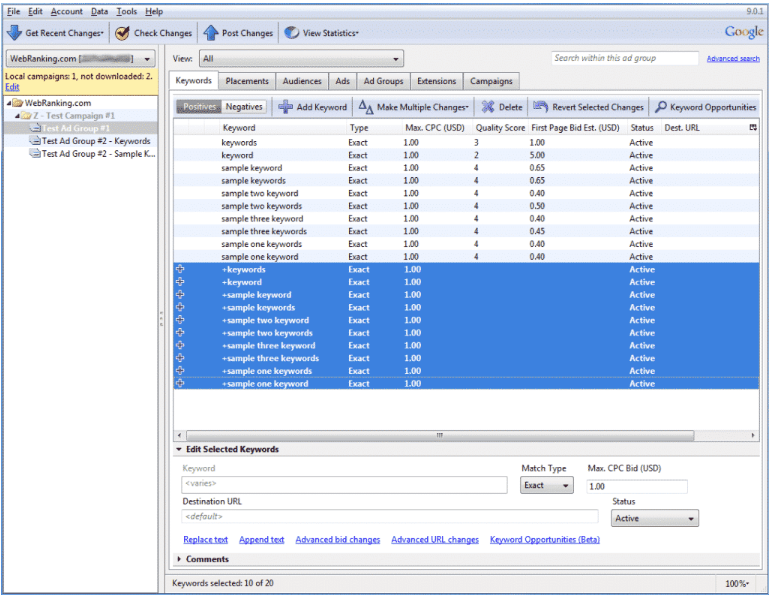
Task: Open Keyword Opportunities magnifier tool
Action: [x=660, y=107]
